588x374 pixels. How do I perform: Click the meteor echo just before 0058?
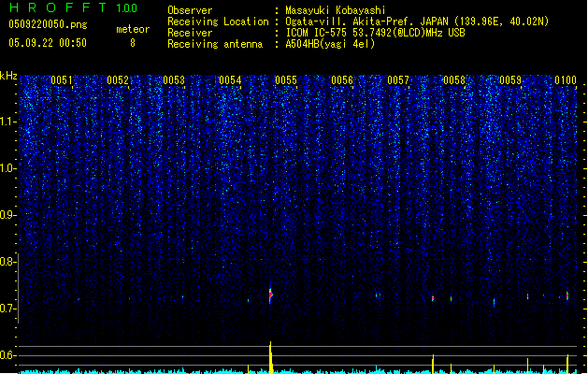(x=433, y=298)
